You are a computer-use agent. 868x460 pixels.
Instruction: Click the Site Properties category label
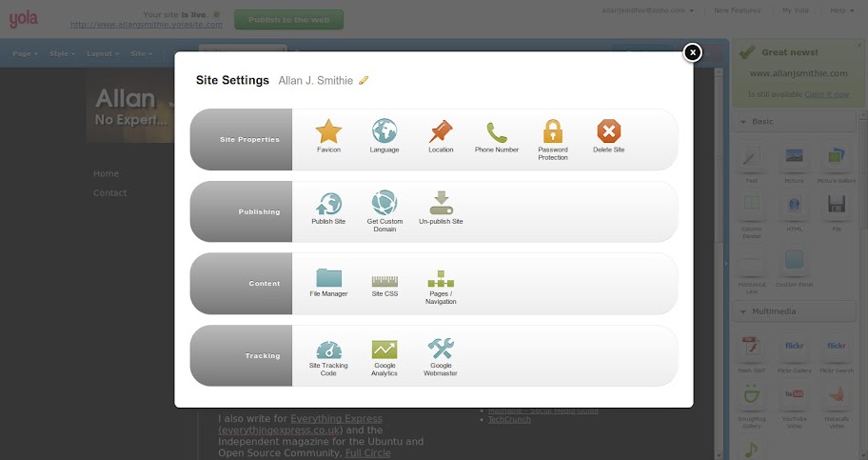[249, 140]
